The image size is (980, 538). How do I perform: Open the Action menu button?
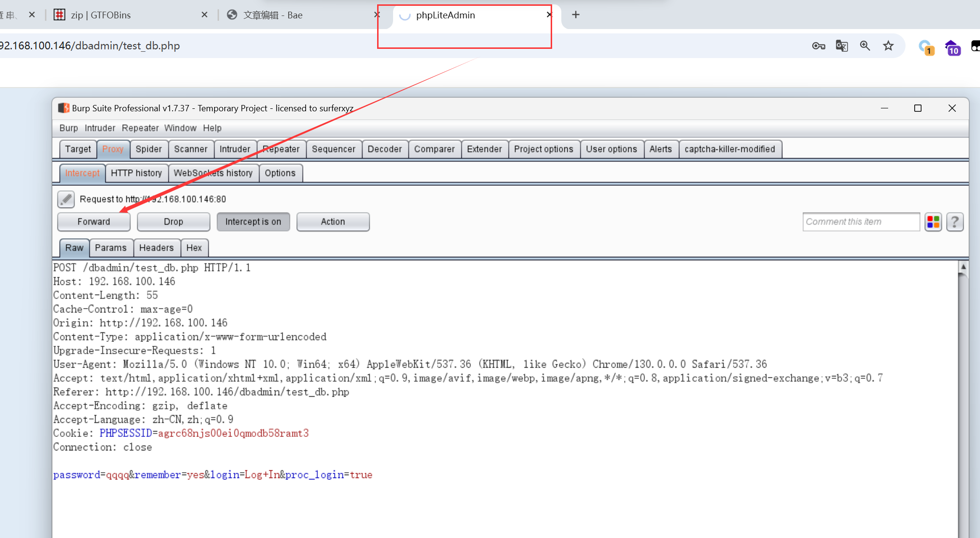333,222
